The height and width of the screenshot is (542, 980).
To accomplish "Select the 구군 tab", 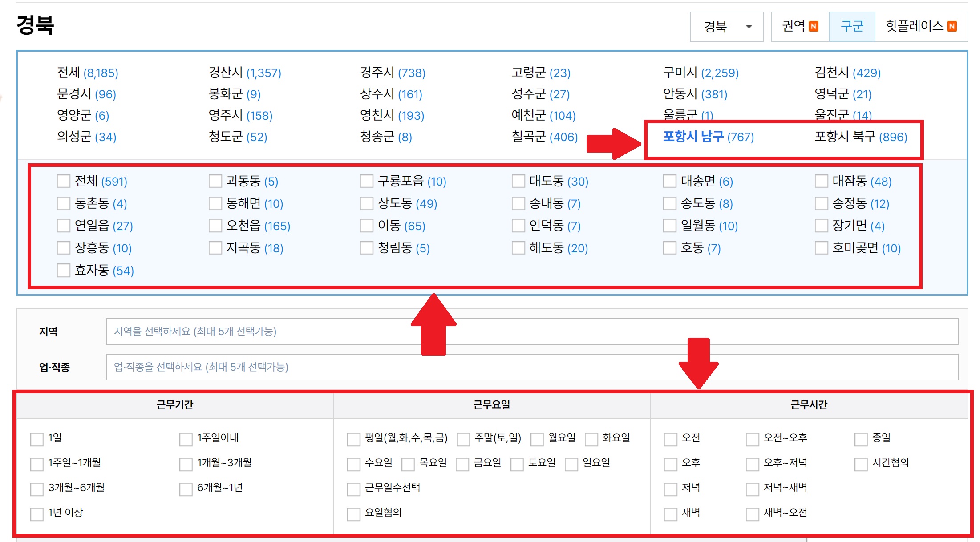I will [x=851, y=27].
